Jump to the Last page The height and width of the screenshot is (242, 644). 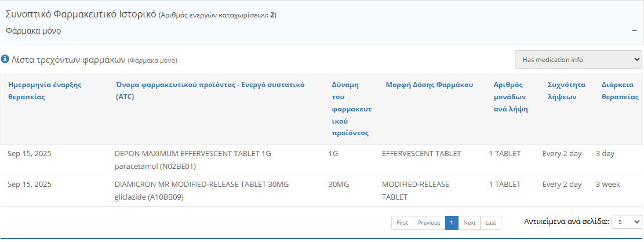(490, 223)
